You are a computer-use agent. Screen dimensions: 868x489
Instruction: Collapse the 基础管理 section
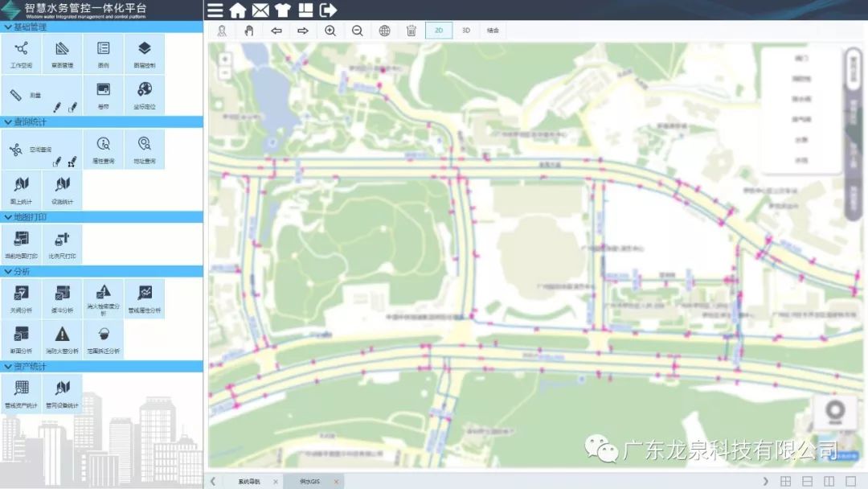[8, 27]
